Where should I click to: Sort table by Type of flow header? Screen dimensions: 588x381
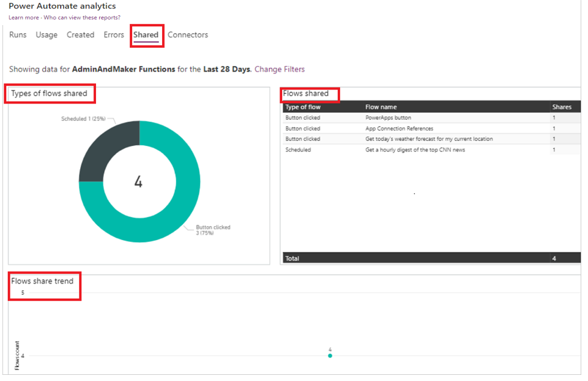pyautogui.click(x=303, y=107)
